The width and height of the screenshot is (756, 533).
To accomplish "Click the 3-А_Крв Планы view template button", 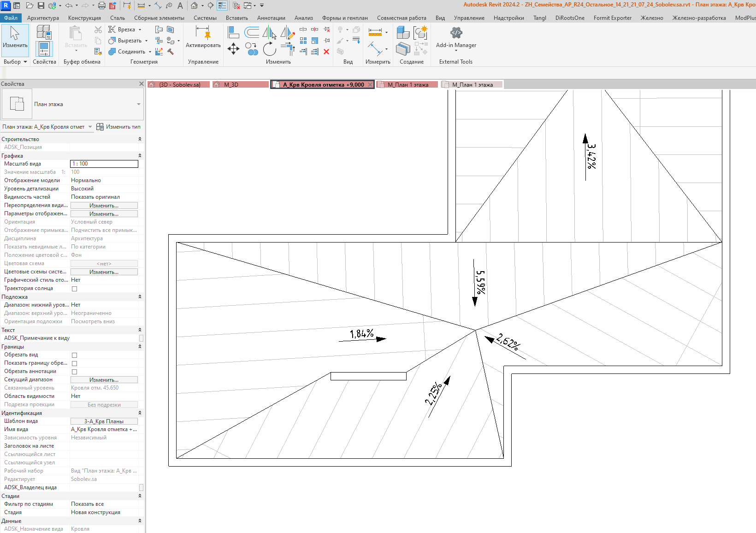I will tap(104, 421).
